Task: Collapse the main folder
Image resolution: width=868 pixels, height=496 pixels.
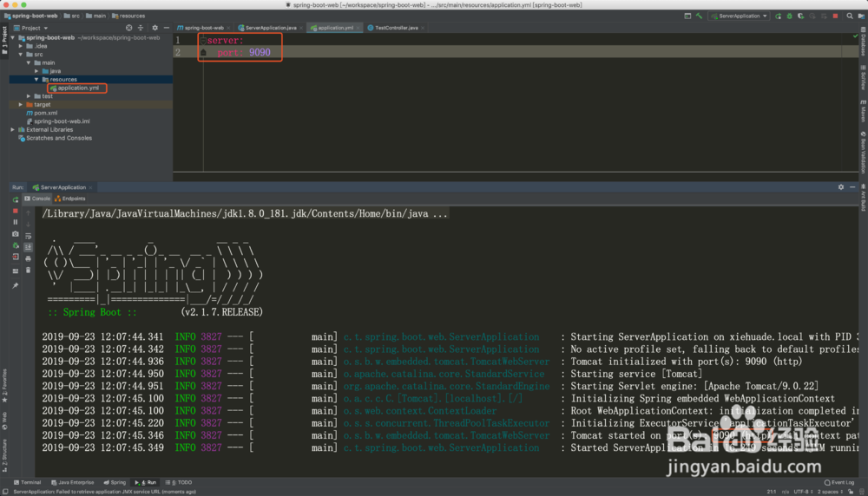Action: (29, 63)
